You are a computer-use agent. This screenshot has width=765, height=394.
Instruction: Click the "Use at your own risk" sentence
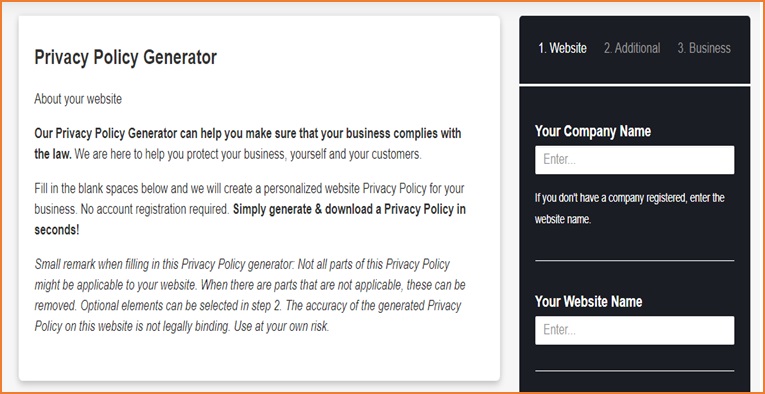pos(282,327)
